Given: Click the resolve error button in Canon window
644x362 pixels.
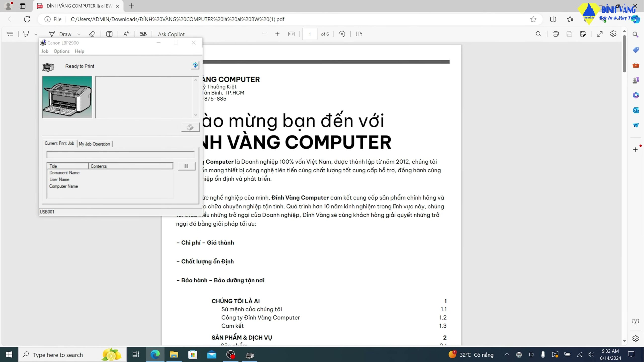Looking at the screenshot, I should coord(190,127).
